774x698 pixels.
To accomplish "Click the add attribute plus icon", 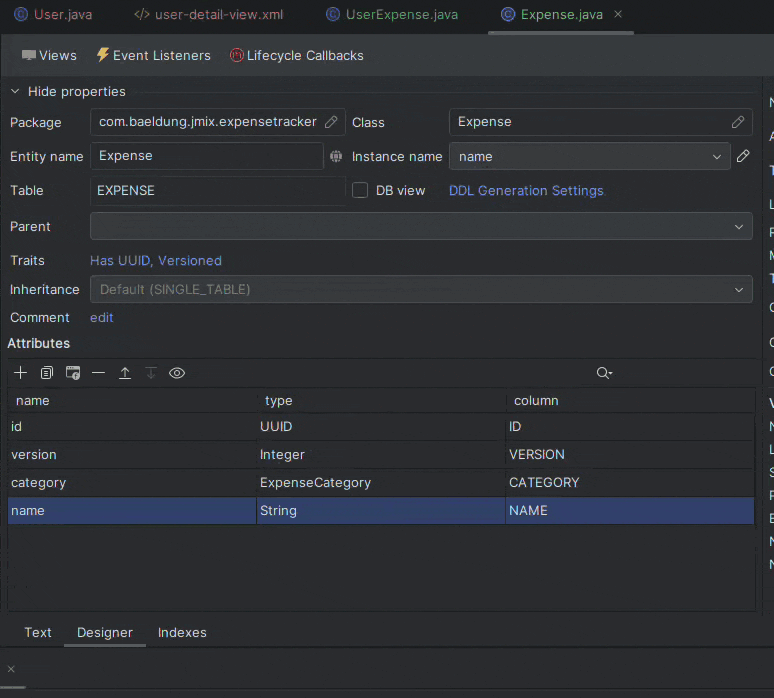I will click(x=20, y=373).
